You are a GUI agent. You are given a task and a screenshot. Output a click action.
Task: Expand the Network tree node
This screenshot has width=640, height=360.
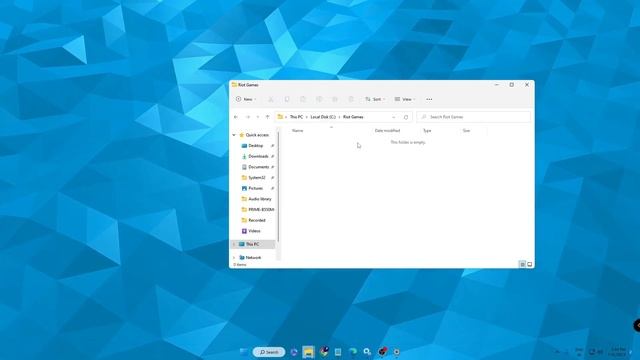(x=234, y=258)
